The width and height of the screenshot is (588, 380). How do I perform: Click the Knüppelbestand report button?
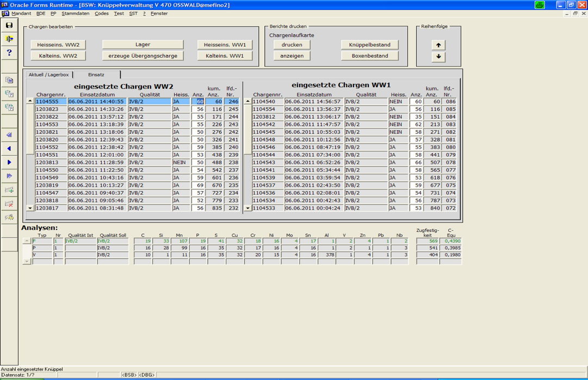pos(370,45)
